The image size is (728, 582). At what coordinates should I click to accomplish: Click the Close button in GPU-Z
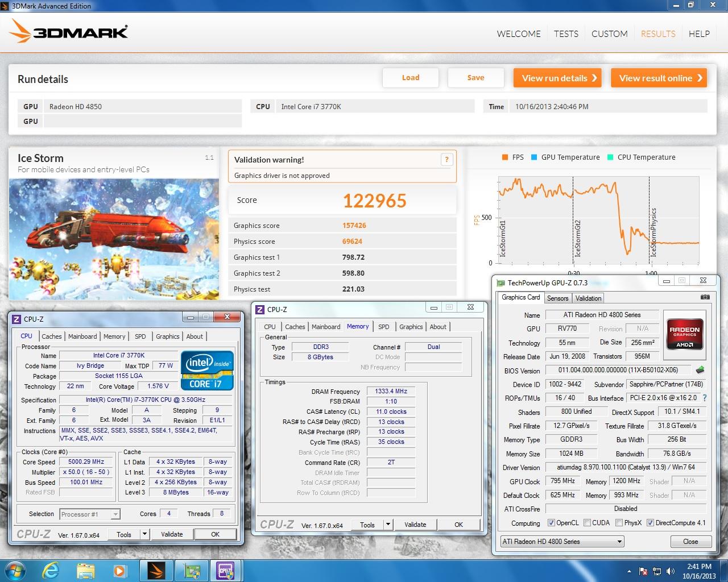[x=690, y=542]
